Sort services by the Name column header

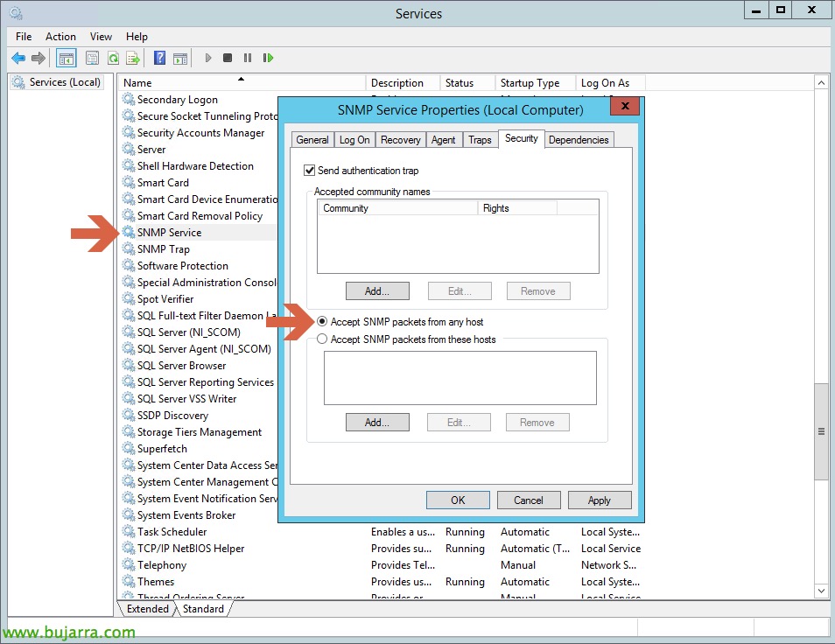[x=242, y=82]
